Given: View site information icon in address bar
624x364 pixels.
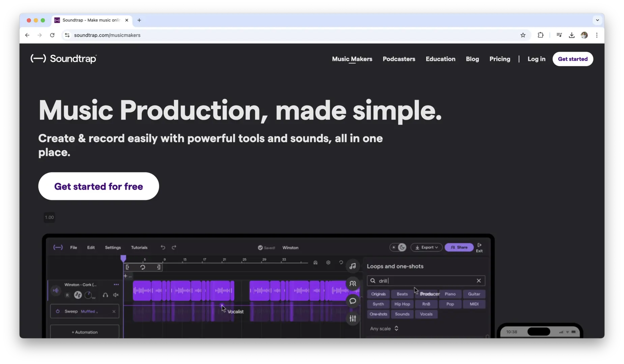Looking at the screenshot, I should (67, 35).
